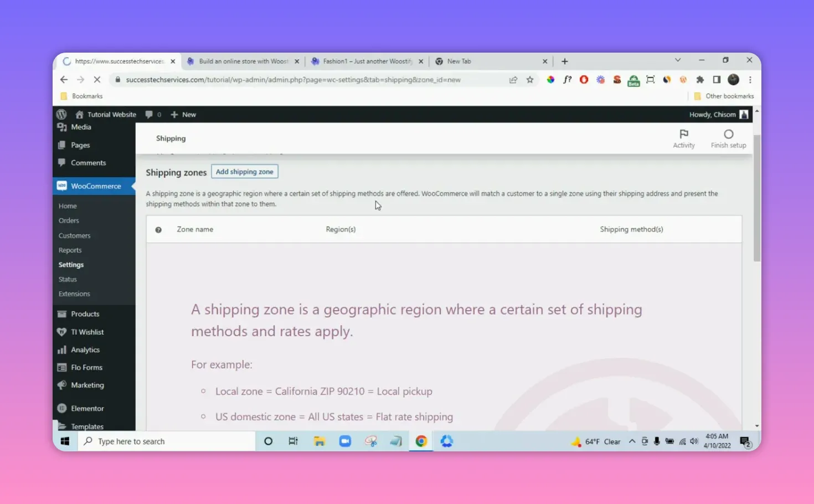814x504 pixels.
Task: Click the Marketing megaphone icon
Action: [x=62, y=385]
